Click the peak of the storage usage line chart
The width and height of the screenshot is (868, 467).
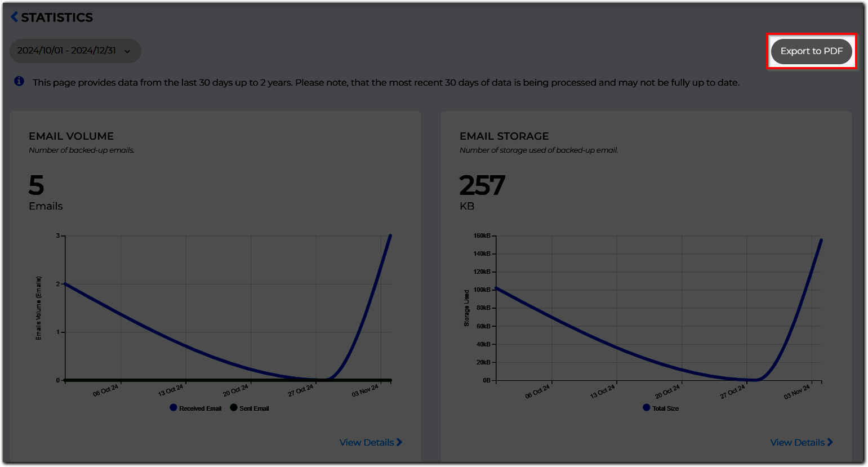[x=821, y=239]
